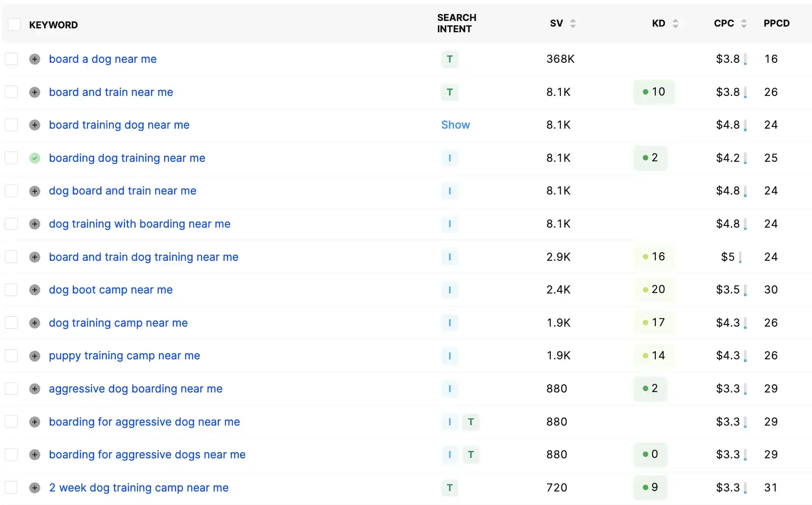Toggle the select-all checkbox in header
This screenshot has height=505, width=812.
point(14,25)
